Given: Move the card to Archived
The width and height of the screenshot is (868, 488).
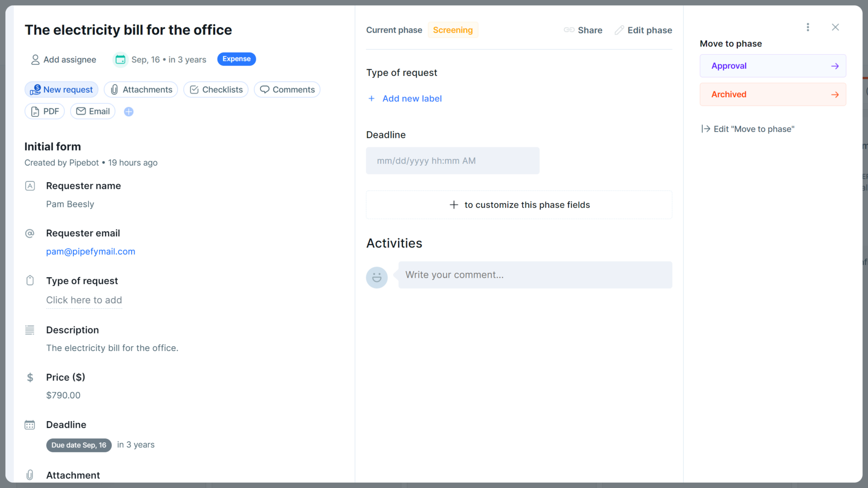Looking at the screenshot, I should (773, 94).
